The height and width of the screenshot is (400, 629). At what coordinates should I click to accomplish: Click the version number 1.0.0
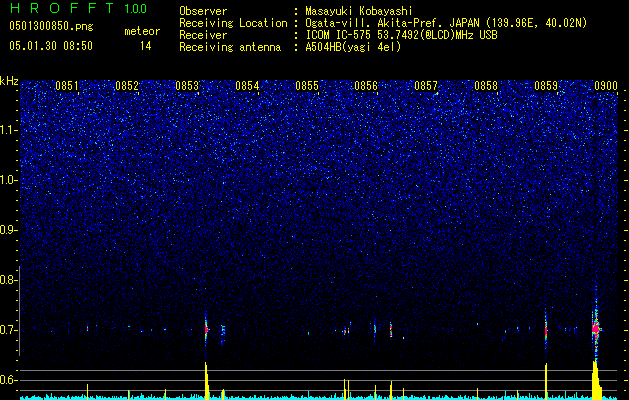pos(135,8)
